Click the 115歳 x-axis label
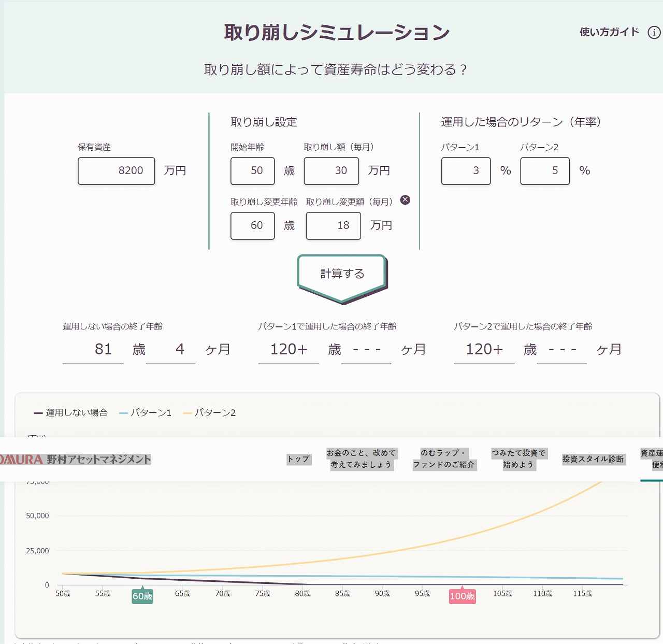Screen dimensions: 663x644 [582, 594]
